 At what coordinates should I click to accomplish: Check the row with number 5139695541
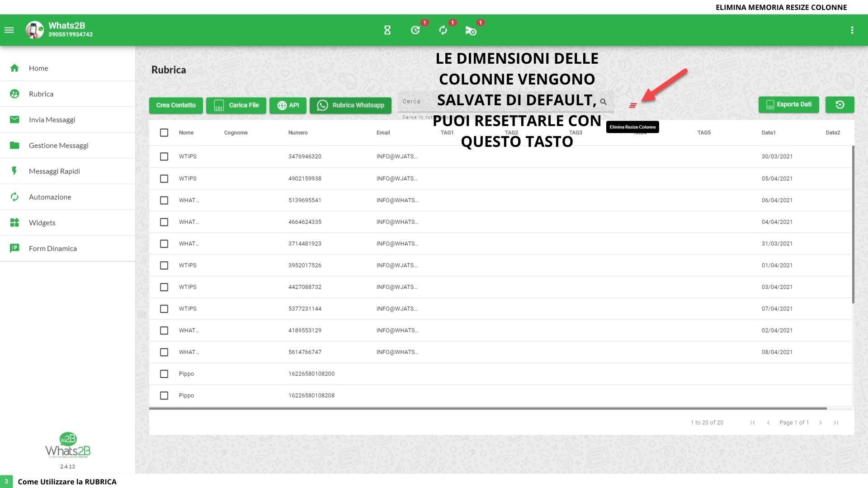[164, 200]
